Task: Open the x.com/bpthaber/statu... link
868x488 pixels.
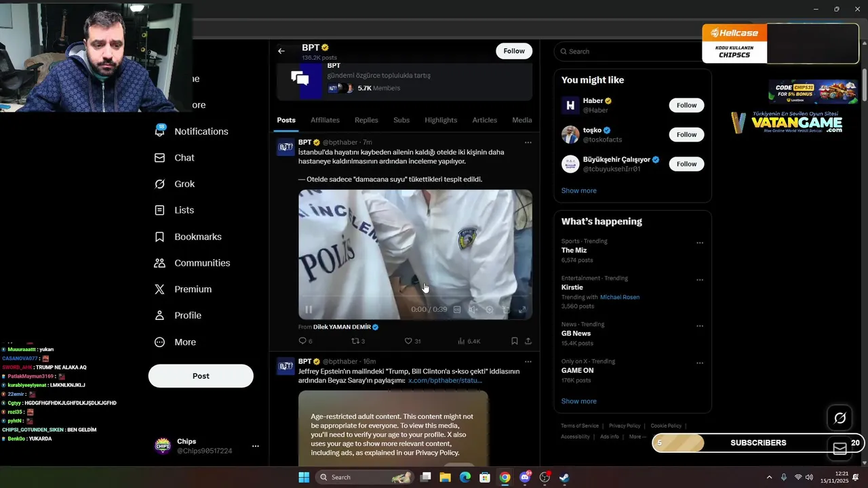Action: [445, 380]
